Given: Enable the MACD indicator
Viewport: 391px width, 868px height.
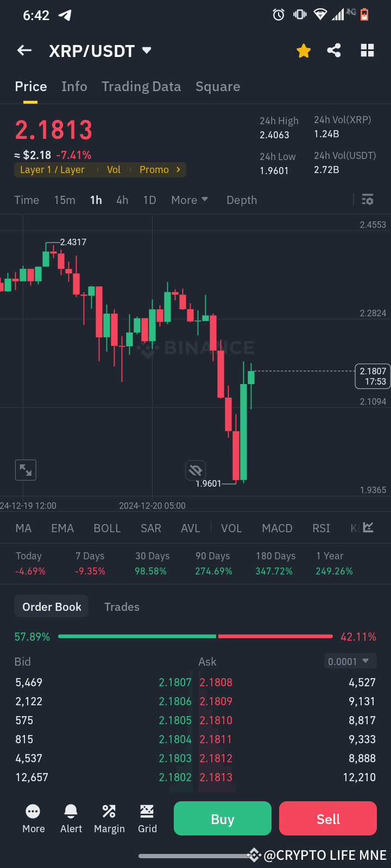Looking at the screenshot, I should [x=277, y=528].
